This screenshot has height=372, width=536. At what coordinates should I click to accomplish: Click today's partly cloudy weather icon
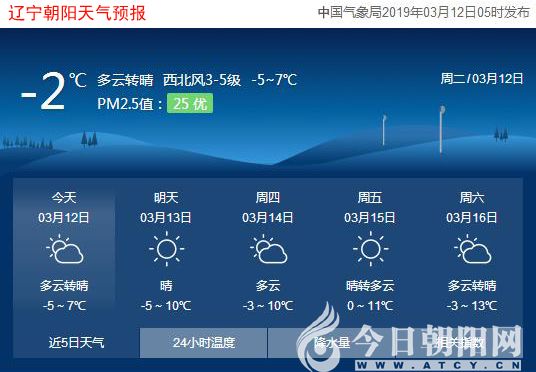65,249
